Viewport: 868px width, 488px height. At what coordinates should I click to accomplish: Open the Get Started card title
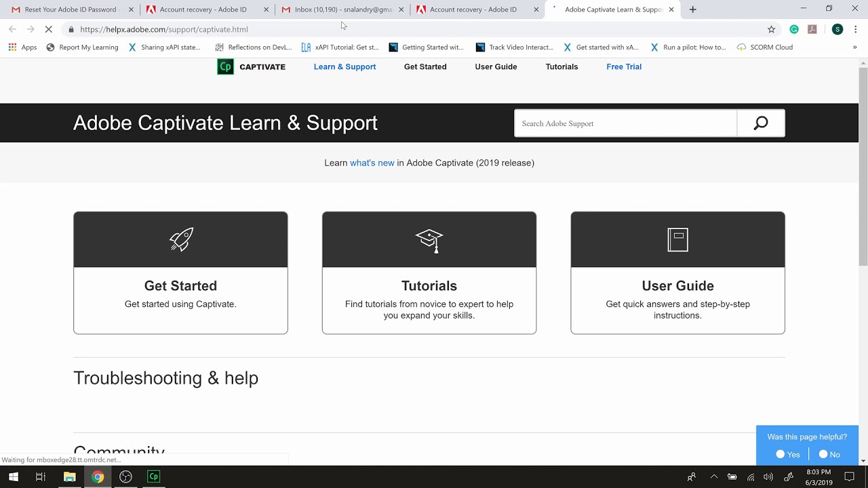[x=180, y=286]
